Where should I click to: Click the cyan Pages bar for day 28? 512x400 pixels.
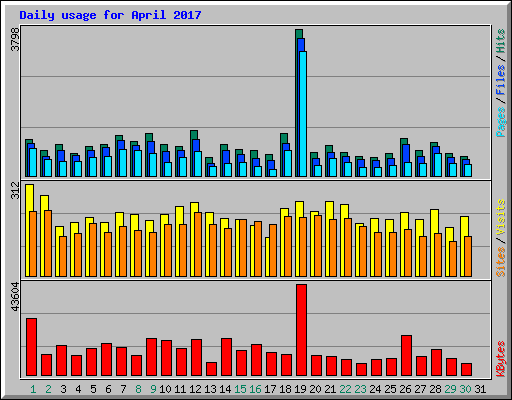(438, 165)
